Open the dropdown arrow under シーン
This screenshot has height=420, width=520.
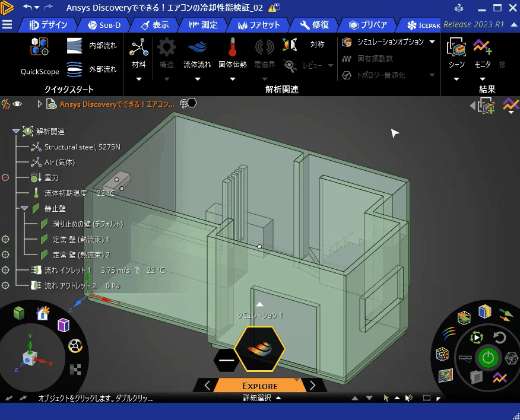coord(456,79)
